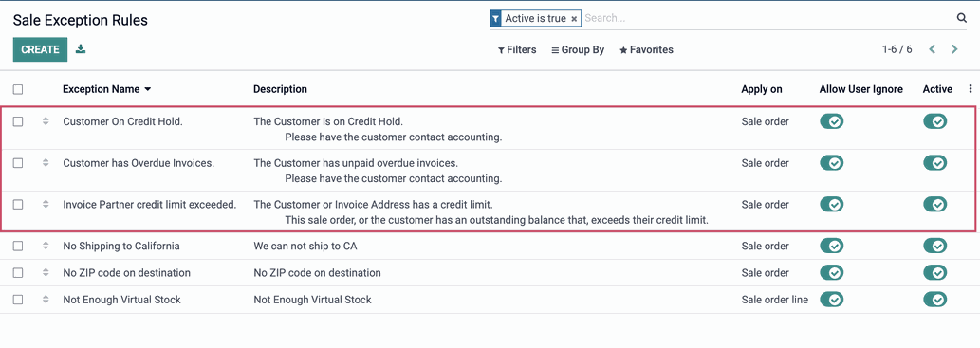Open the optional columns kebab menu

pyautogui.click(x=970, y=89)
